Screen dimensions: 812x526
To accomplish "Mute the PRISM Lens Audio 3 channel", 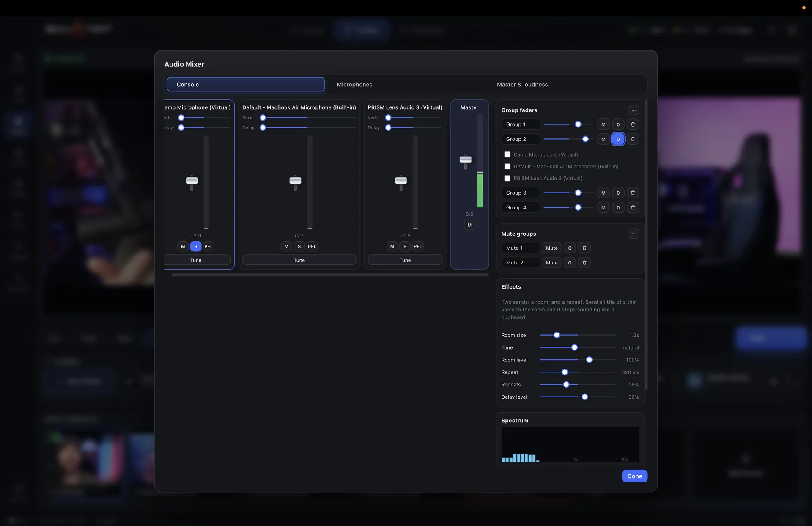I will pos(392,246).
